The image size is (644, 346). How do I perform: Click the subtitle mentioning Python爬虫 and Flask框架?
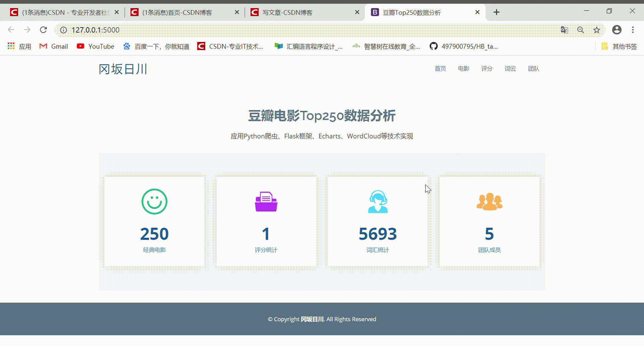(322, 136)
